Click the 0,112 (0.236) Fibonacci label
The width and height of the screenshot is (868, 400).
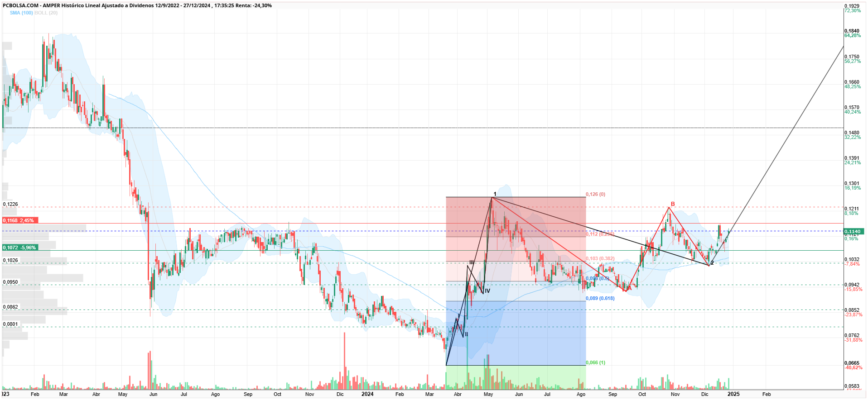pos(600,234)
